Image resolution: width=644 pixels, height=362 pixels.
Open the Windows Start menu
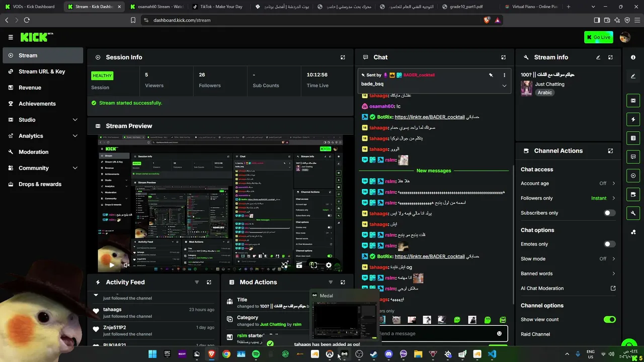[x=152, y=354]
